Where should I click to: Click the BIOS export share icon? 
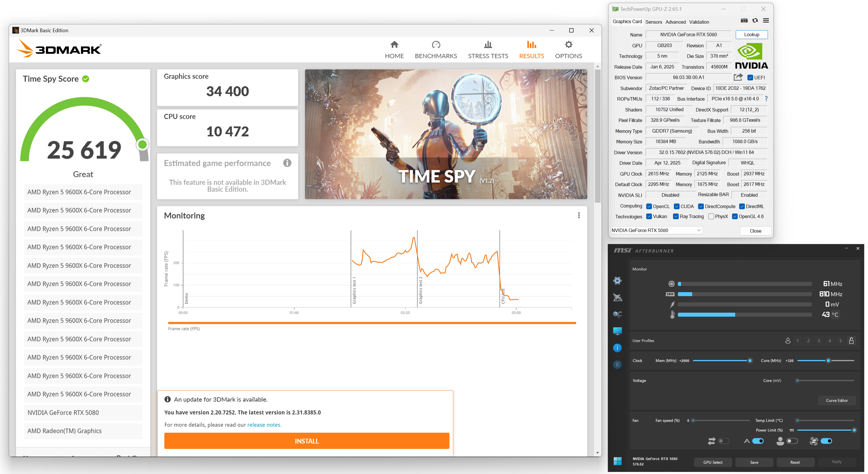[x=738, y=77]
